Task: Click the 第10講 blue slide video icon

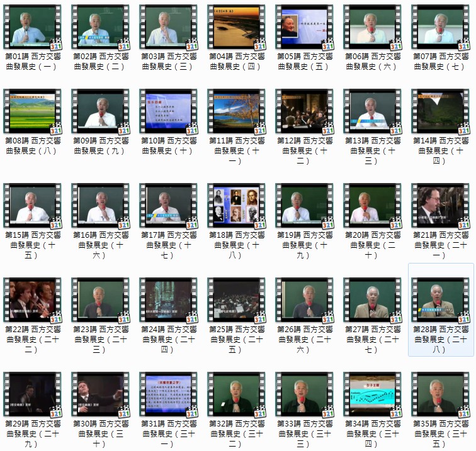Action: point(168,111)
